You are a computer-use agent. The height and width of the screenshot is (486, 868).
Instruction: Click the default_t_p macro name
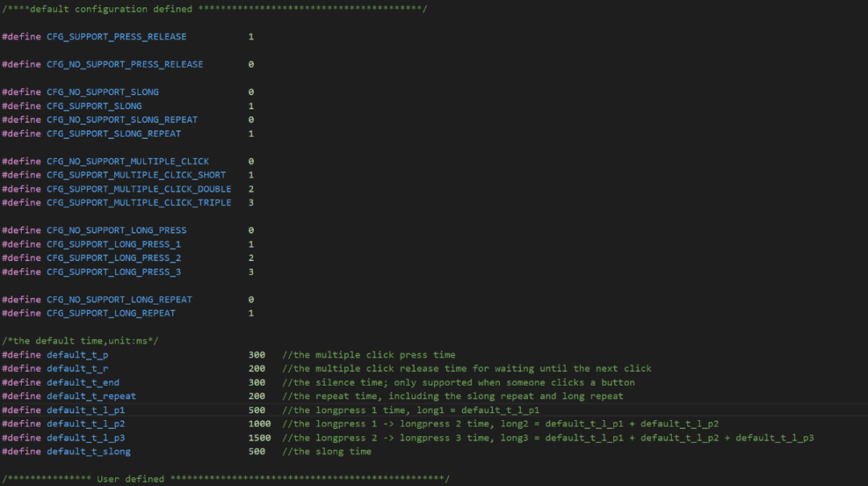pos(77,355)
